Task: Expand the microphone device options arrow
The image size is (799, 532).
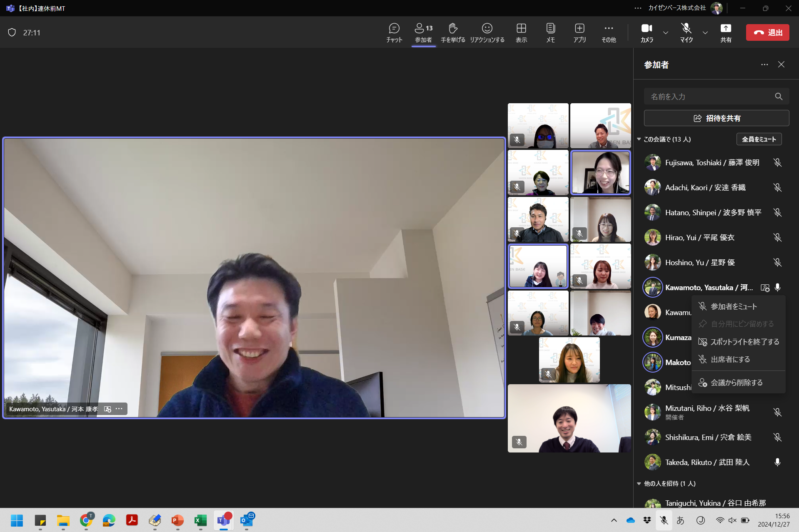Action: pyautogui.click(x=705, y=32)
